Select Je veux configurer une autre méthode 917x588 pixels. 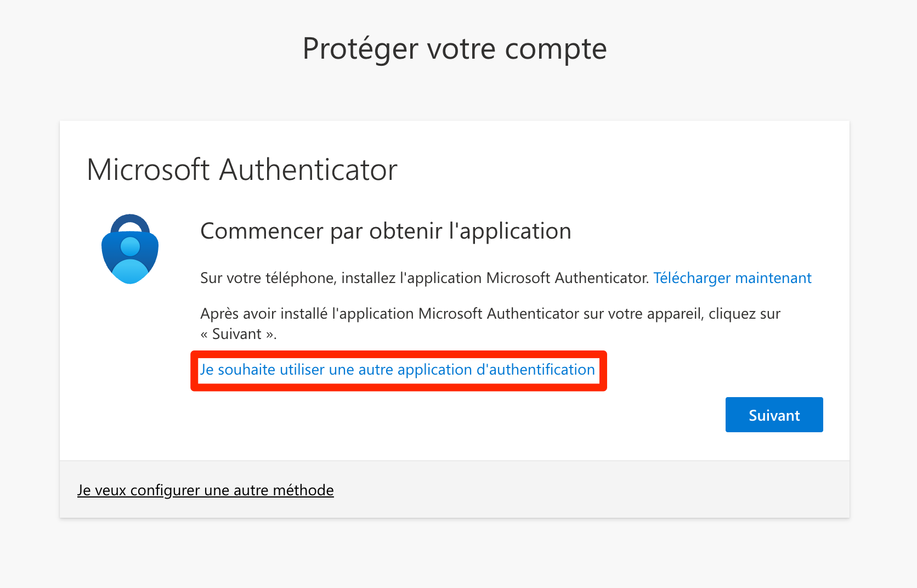coord(206,490)
